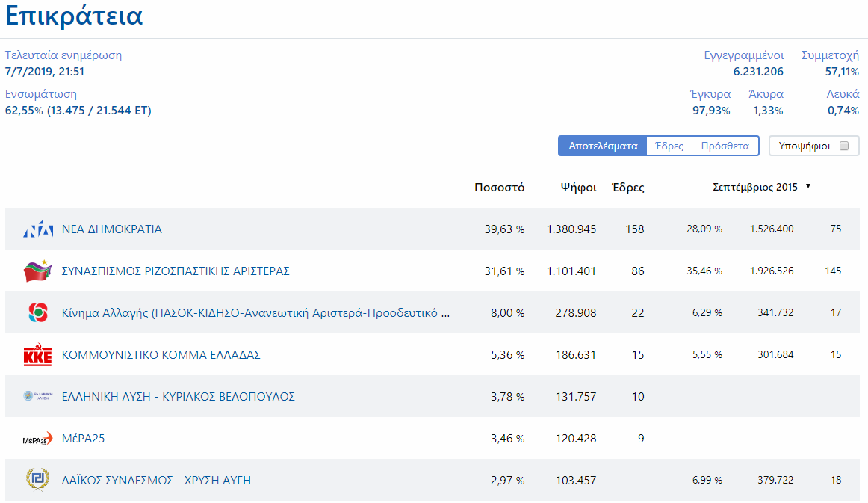Click the red KKE party logo
This screenshot has width=868, height=503.
(x=37, y=354)
